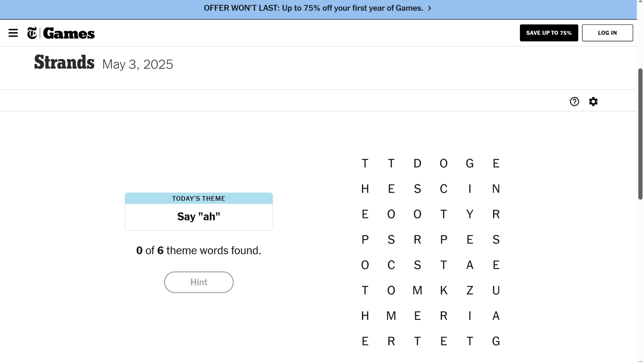Click the page vertical scrollbar thumb

tap(640, 134)
